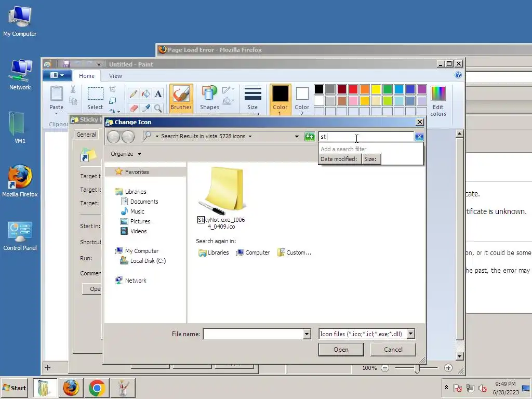This screenshot has width=532, height=399.
Task: Select the Color picker eyedropper tool
Action: tap(146, 108)
